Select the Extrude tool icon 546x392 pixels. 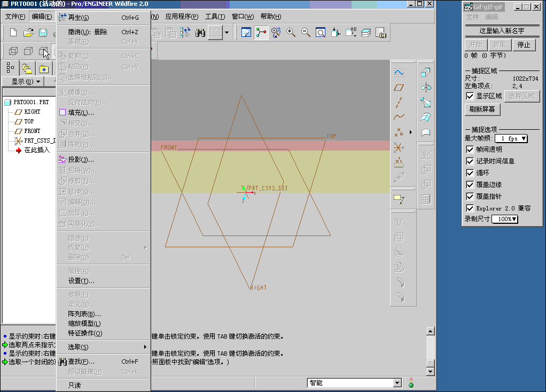click(x=425, y=73)
